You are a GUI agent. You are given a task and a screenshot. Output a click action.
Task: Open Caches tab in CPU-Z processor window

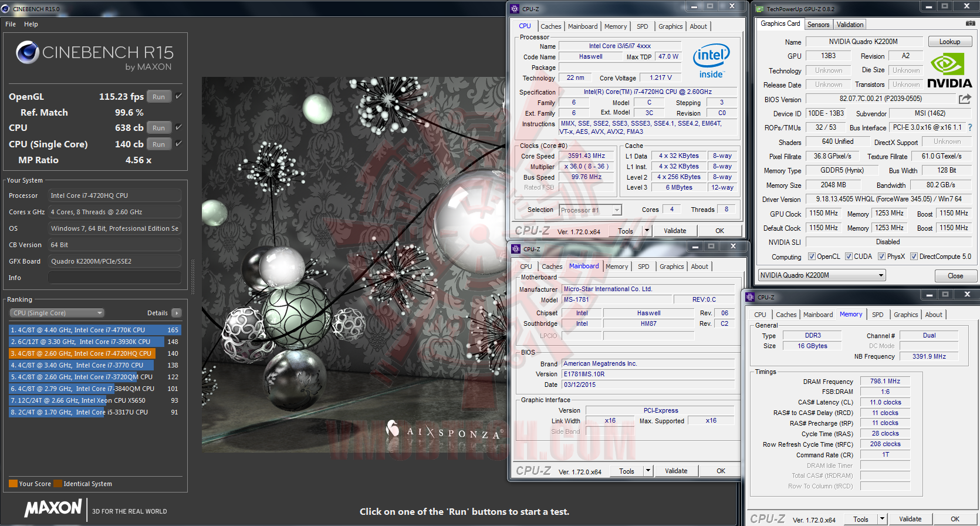(550, 26)
